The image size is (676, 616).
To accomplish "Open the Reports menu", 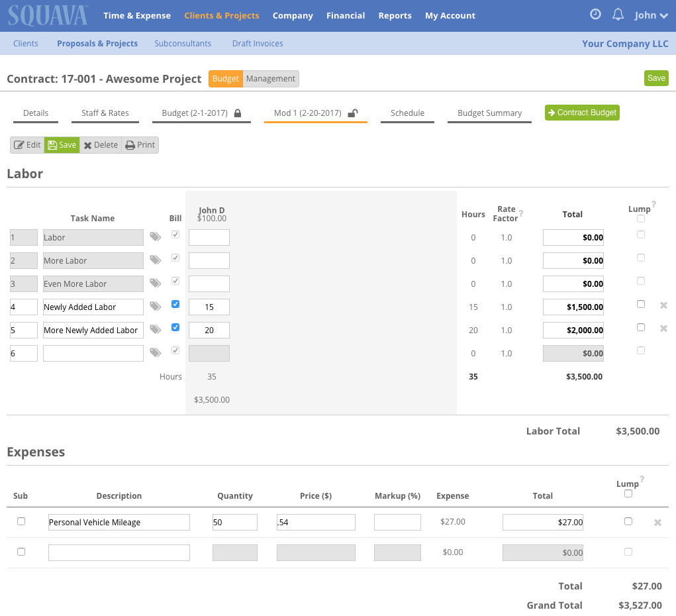I will (x=395, y=15).
